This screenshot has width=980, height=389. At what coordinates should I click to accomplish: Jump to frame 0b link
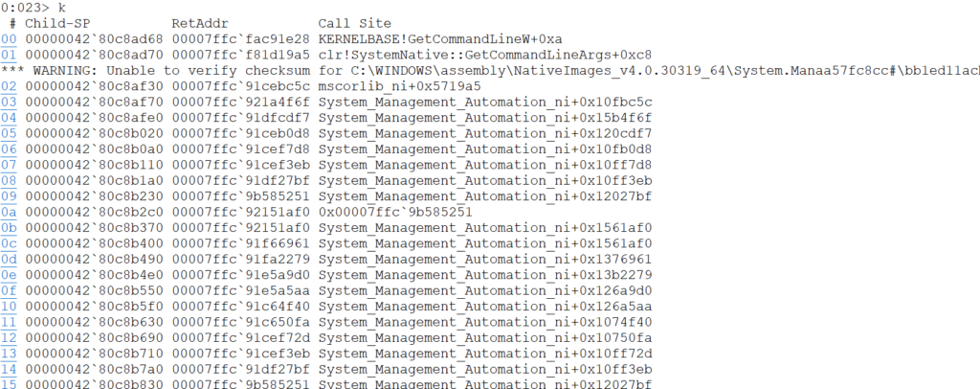9,227
